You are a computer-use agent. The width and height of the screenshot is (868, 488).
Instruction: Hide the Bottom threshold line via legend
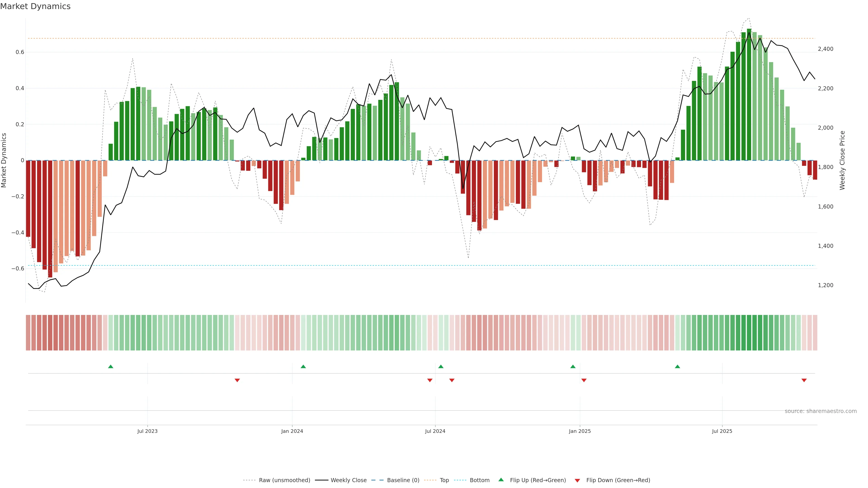pyautogui.click(x=479, y=480)
